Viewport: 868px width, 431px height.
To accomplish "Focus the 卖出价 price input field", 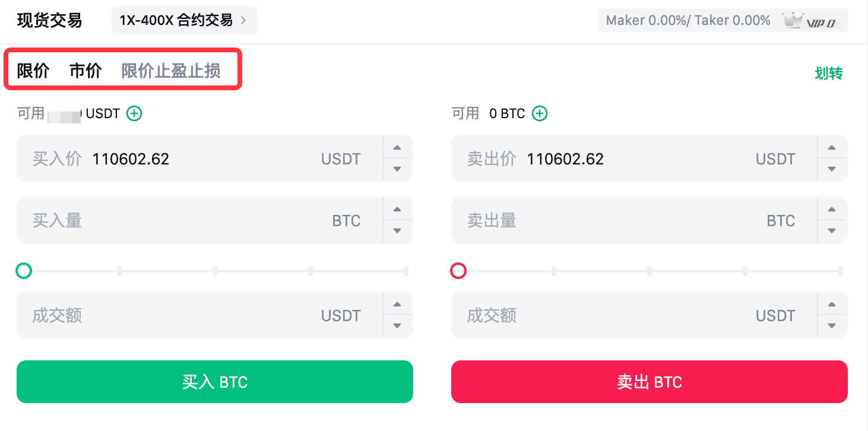I will point(634,159).
